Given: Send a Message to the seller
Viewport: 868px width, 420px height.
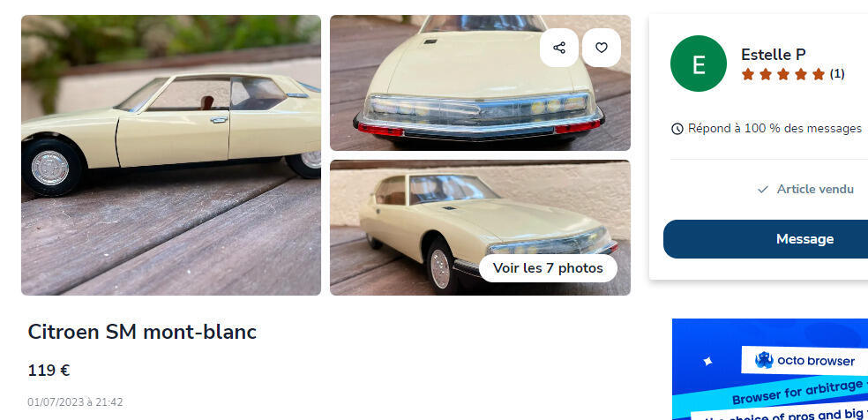Looking at the screenshot, I should (x=766, y=239).
